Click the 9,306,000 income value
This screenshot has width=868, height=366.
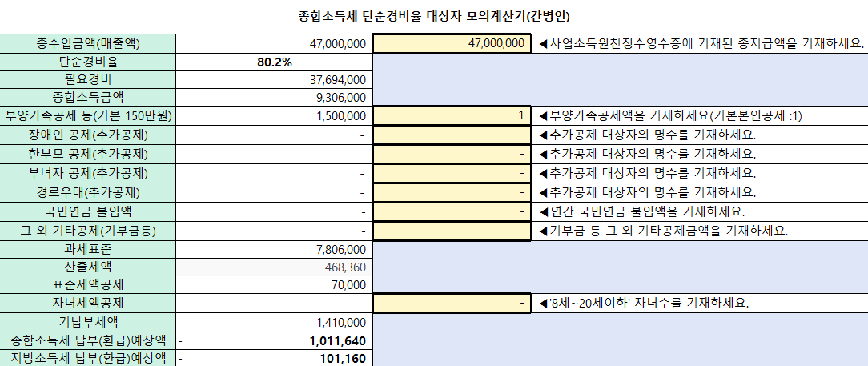(341, 98)
